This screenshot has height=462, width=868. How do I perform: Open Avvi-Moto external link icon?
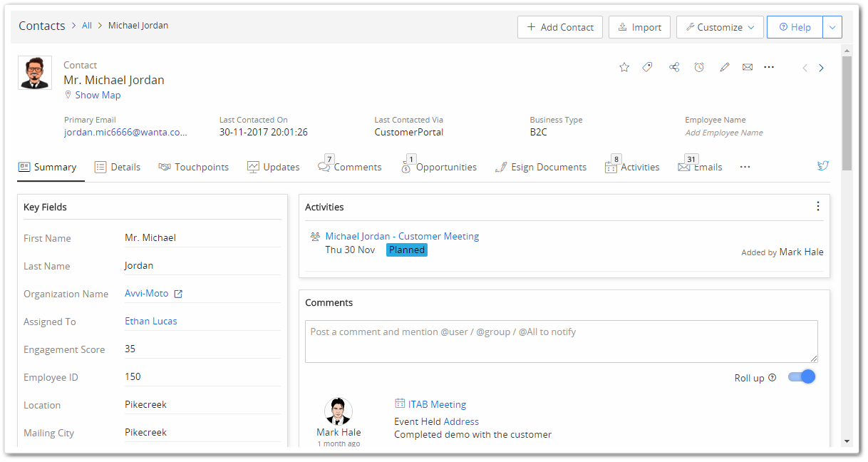coord(179,294)
